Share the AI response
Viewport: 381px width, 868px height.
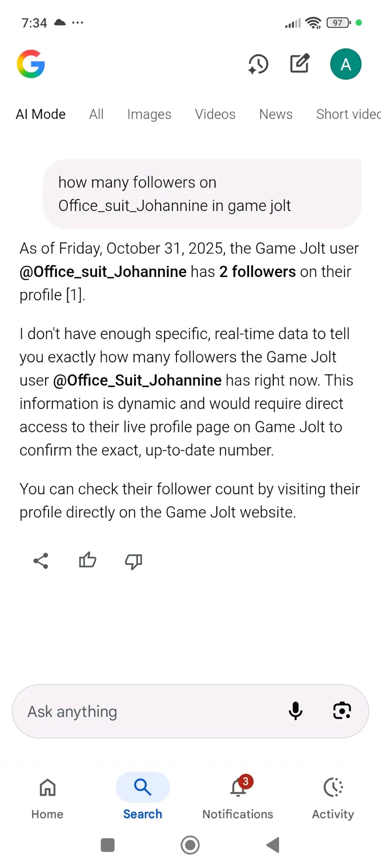41,561
